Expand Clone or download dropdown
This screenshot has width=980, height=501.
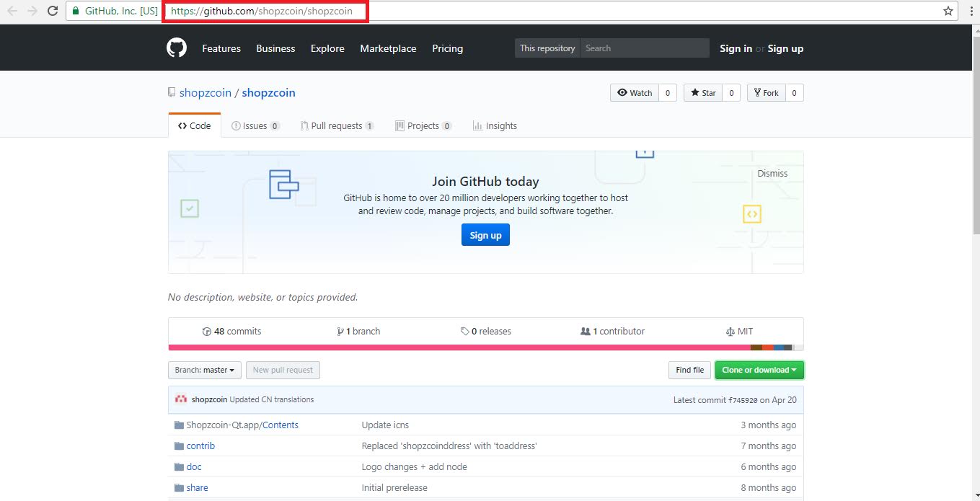[x=759, y=370]
